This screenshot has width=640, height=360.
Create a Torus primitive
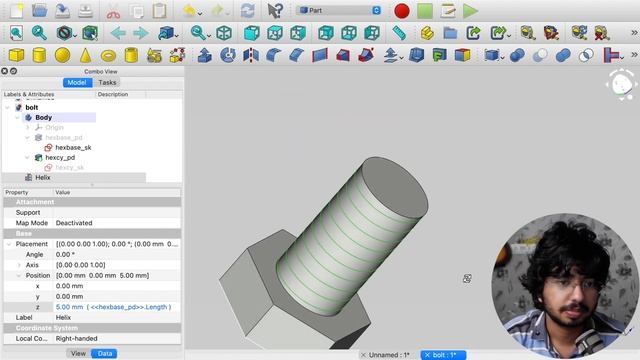tap(108, 55)
